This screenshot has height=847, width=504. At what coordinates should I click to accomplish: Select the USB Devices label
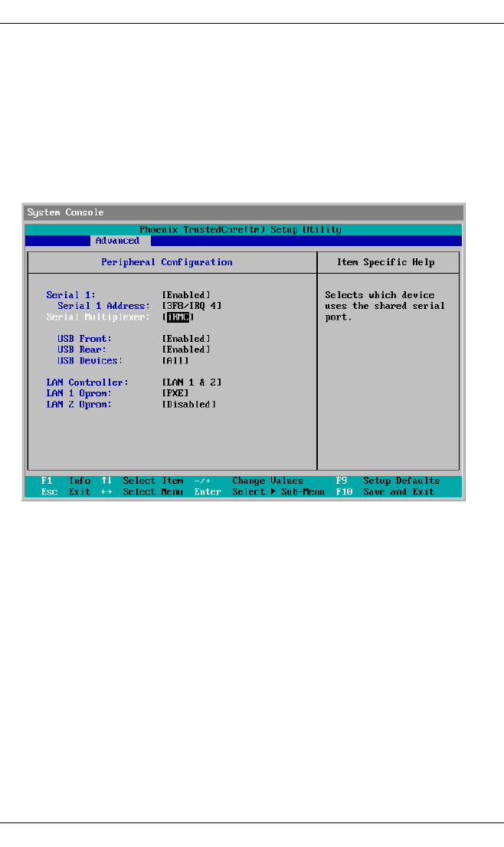pos(90,361)
